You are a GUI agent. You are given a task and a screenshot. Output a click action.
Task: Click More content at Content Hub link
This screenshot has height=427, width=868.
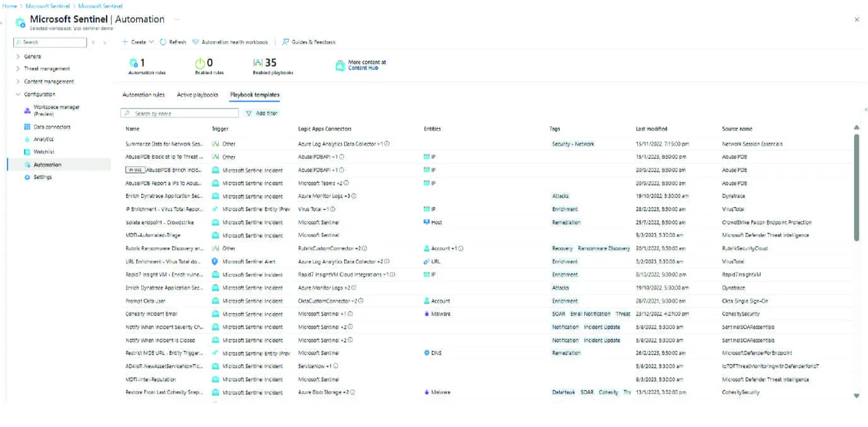click(x=366, y=65)
